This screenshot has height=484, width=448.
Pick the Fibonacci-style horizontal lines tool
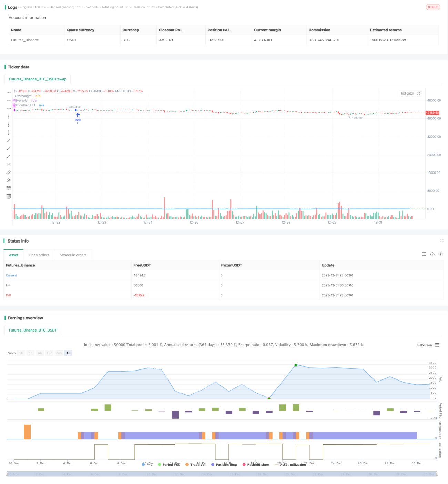[x=9, y=188]
